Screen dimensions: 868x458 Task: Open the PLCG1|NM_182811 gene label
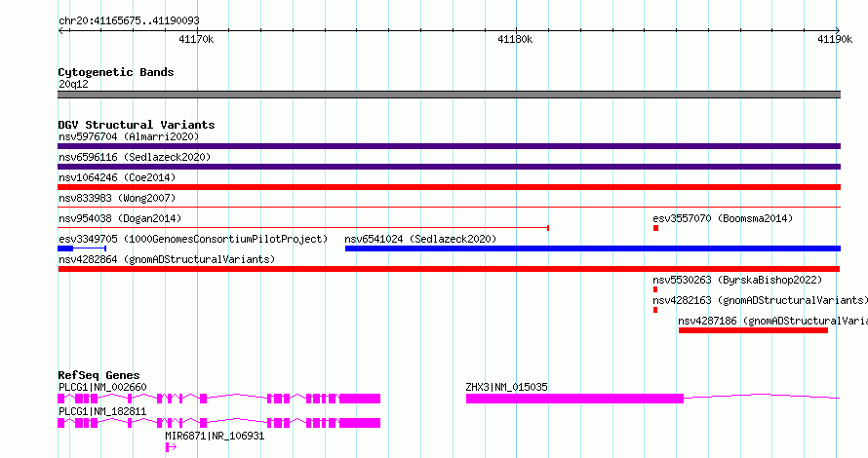[x=102, y=411]
